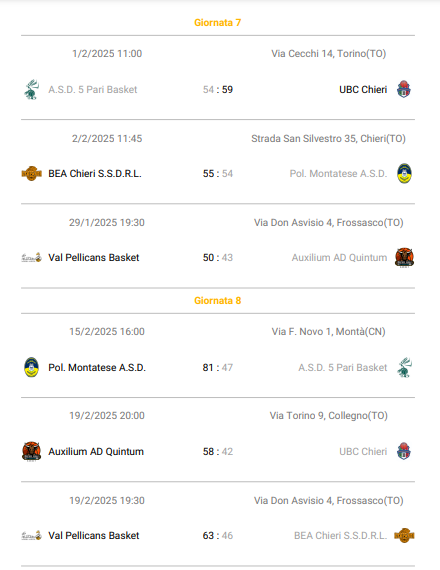The image size is (440, 570).
Task: Open the UBC Chieri team name in Giornata 7
Action: (363, 89)
